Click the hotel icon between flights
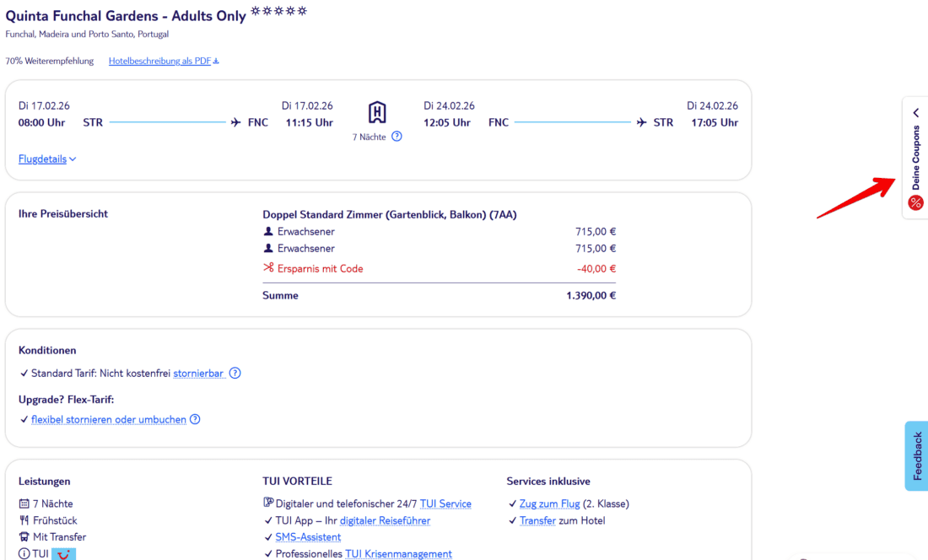The width and height of the screenshot is (928, 560). tap(377, 112)
